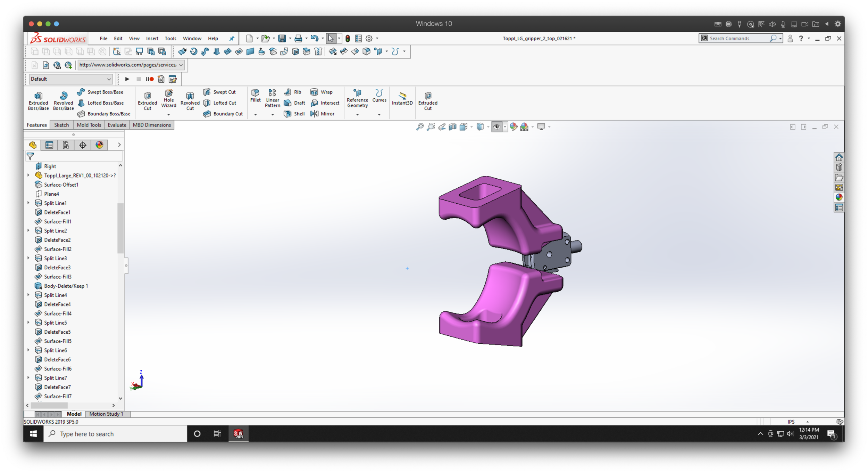Select the Extruded Boss/Base tool
The width and height of the screenshot is (868, 473).
pyautogui.click(x=38, y=101)
